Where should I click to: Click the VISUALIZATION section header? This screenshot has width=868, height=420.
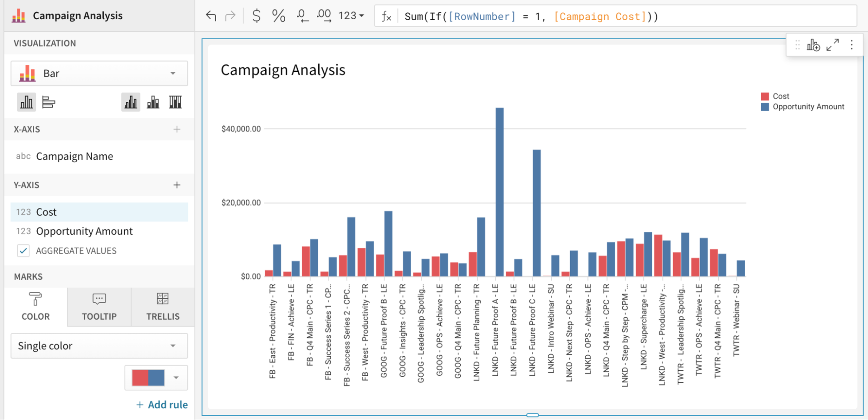pos(45,43)
